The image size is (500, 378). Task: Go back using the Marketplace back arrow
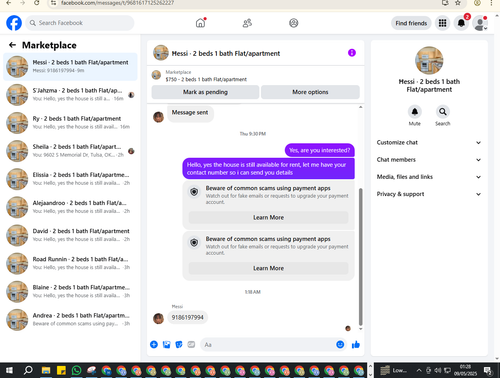click(x=12, y=45)
